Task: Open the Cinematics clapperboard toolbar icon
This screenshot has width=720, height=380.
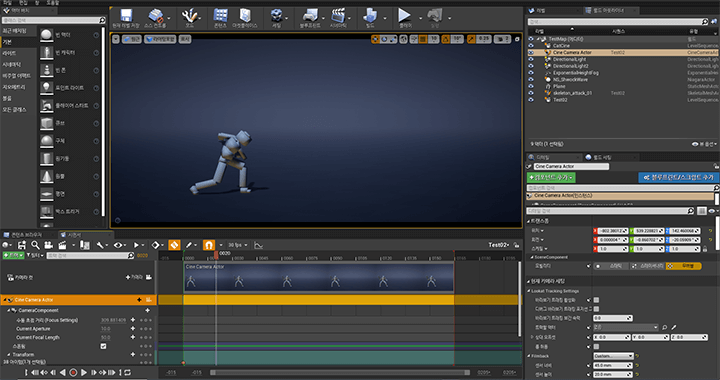Action: (338, 15)
